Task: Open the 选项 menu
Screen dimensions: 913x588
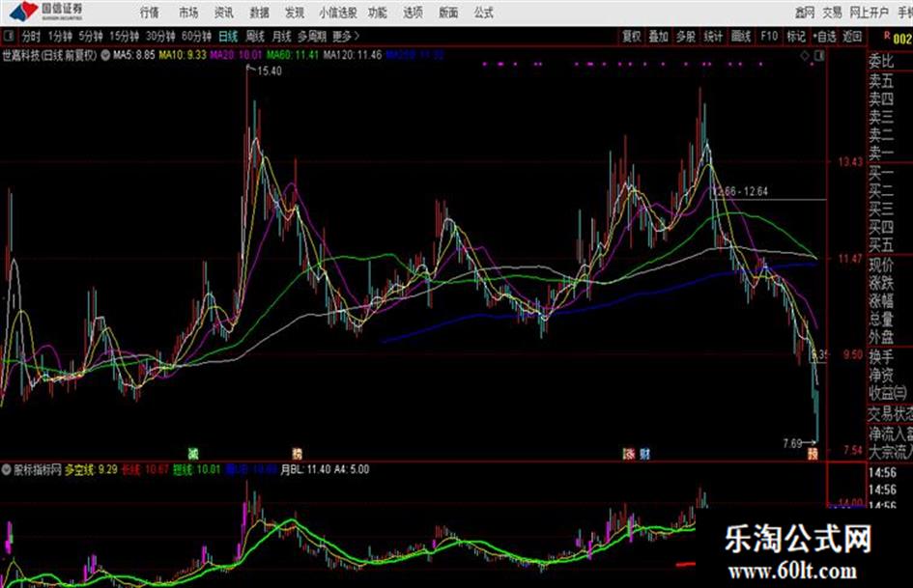Action: (413, 13)
